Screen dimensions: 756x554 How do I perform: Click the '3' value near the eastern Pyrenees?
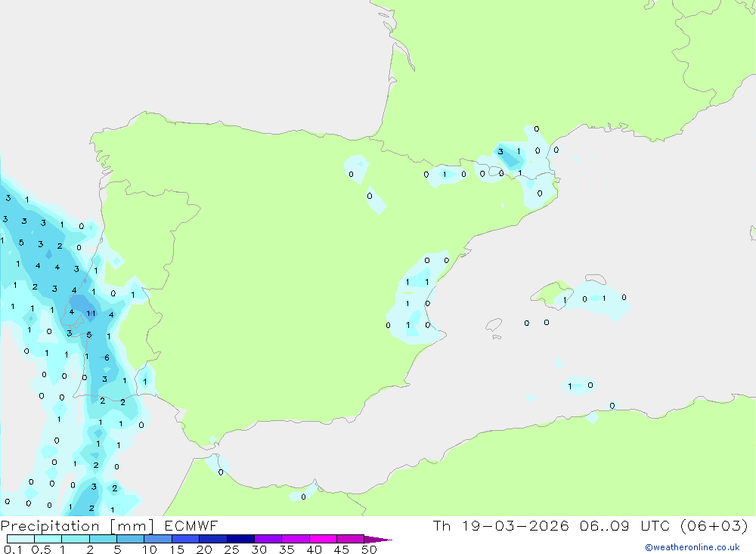pos(500,152)
